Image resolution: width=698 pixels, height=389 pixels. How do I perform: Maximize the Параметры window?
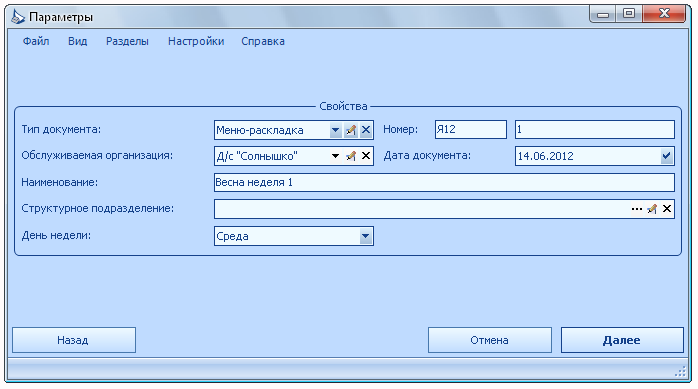[x=629, y=14]
